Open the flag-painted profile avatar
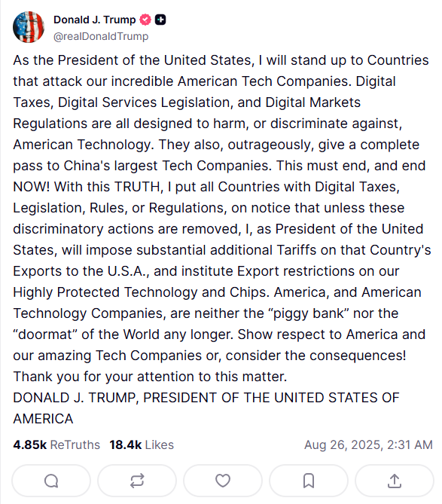This screenshot has height=504, width=442. (x=29, y=27)
